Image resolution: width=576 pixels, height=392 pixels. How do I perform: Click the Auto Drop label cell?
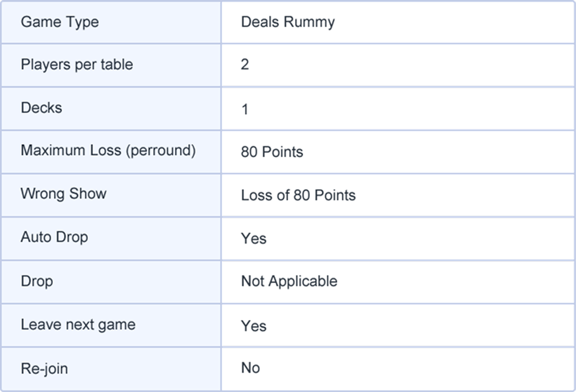[54, 237]
